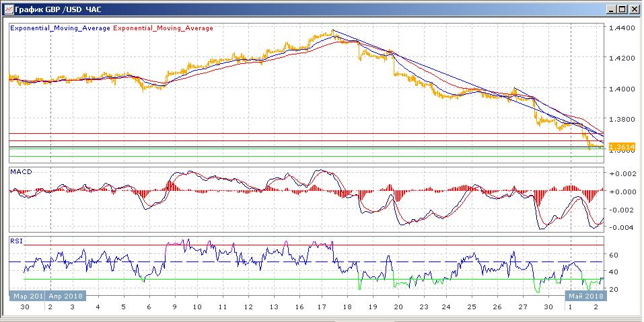
Task: Maximize the GBP/USD chart window
Action: [x=622, y=9]
